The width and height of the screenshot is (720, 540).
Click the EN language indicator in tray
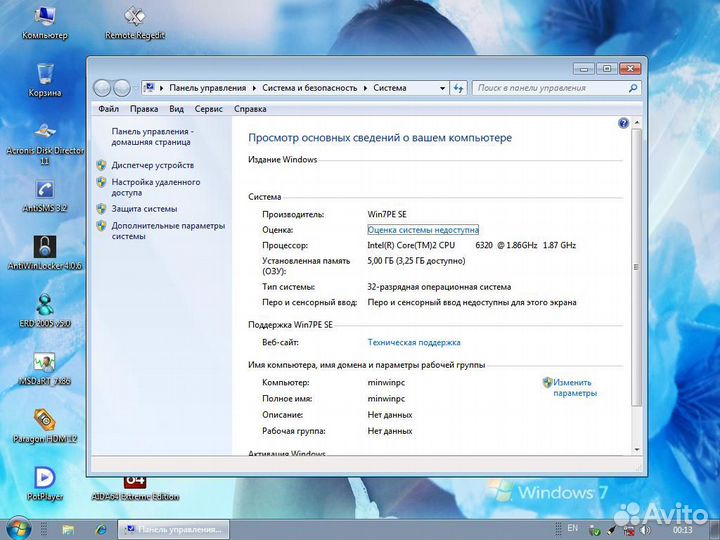(573, 528)
